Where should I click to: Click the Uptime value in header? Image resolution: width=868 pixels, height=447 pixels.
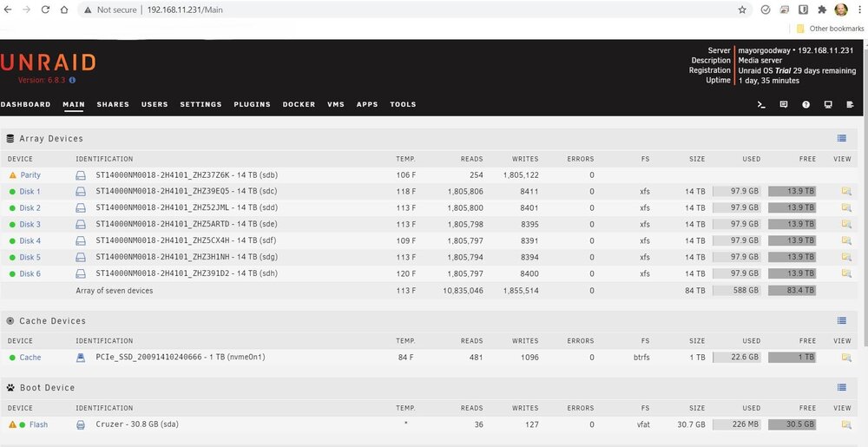pyautogui.click(x=769, y=81)
